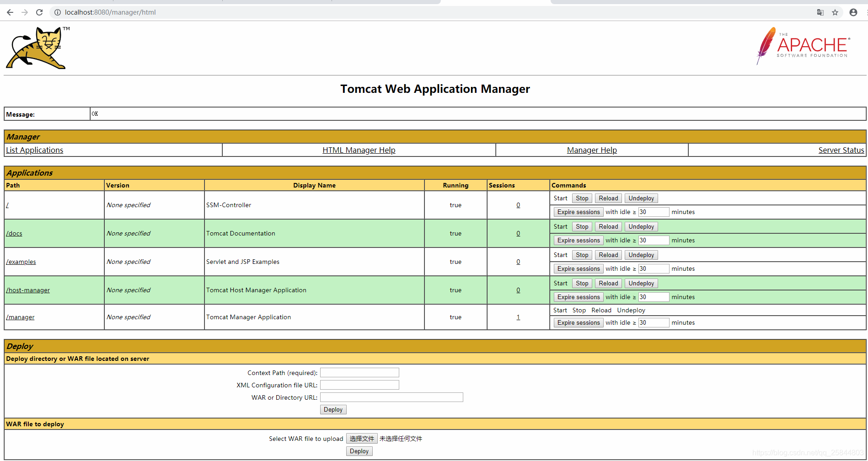Click the translate page icon

[x=820, y=12]
